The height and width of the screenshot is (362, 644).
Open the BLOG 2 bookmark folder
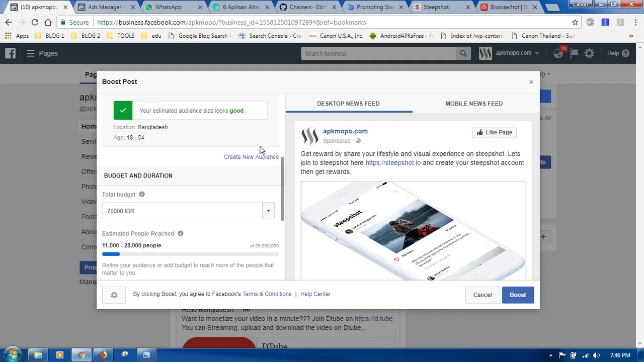(86, 36)
